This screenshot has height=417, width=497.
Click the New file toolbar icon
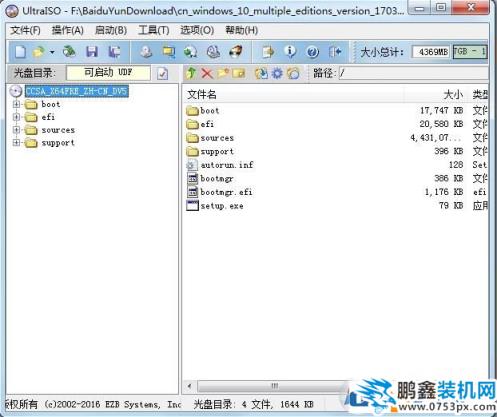tap(20, 52)
